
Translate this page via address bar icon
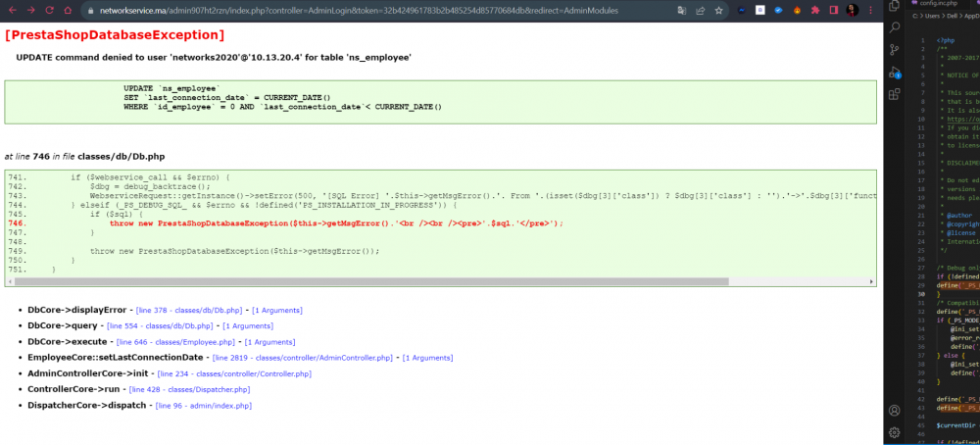(x=682, y=11)
